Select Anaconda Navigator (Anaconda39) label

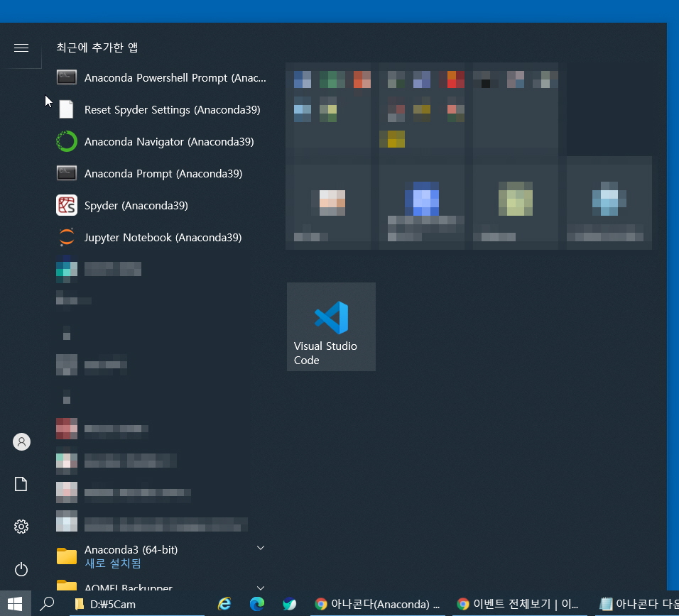click(x=169, y=142)
